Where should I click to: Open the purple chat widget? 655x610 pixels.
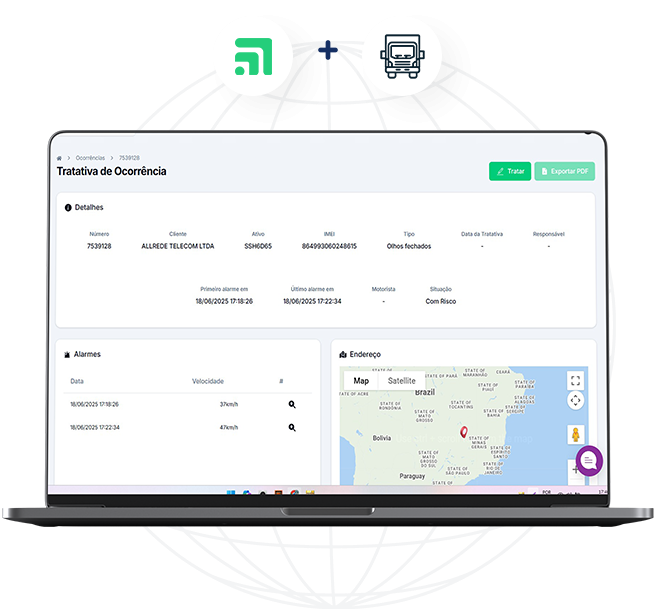point(589,461)
